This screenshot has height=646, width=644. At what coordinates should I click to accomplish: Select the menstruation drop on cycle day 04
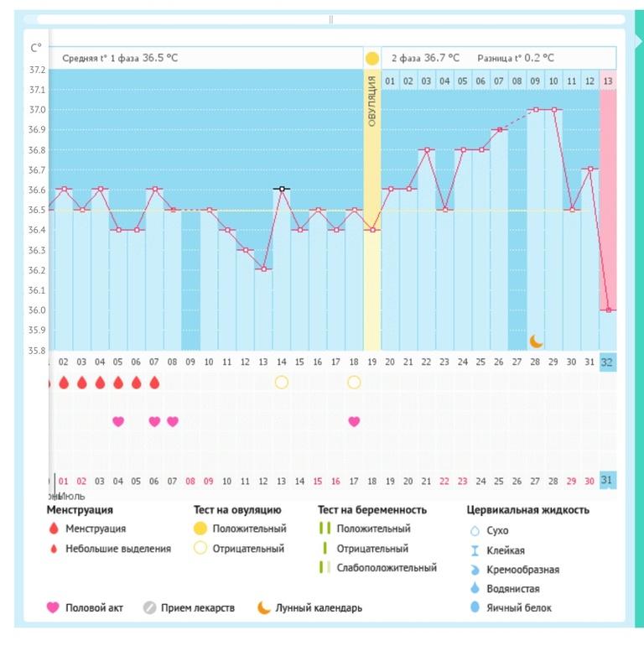pos(100,383)
